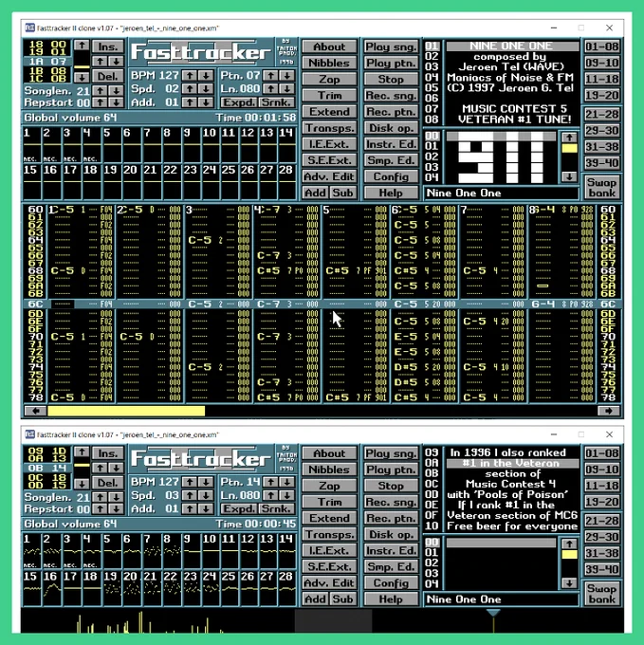The width and height of the screenshot is (644, 645).
Task: Open Adv. Edit in top window
Action: (x=329, y=176)
